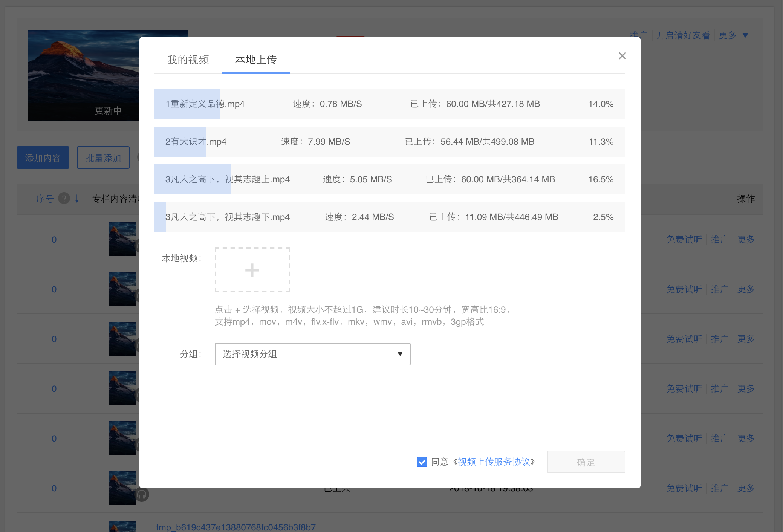Open the 更多 dropdown at page top

click(x=733, y=35)
